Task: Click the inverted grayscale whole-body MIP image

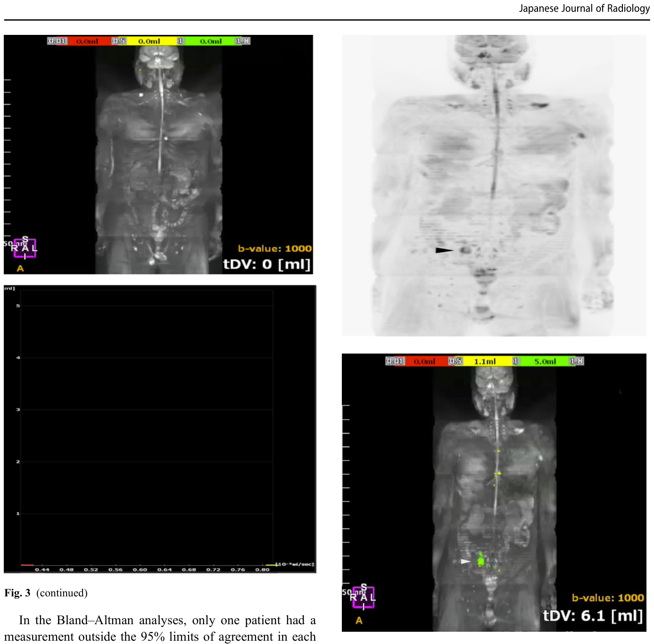Action: click(x=494, y=185)
